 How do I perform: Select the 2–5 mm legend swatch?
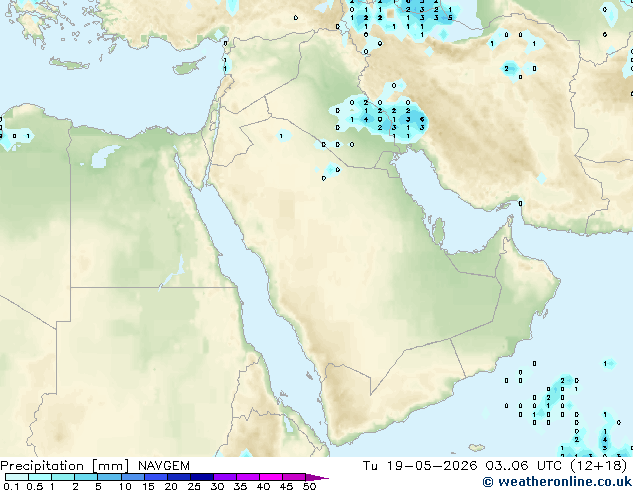coord(86,477)
